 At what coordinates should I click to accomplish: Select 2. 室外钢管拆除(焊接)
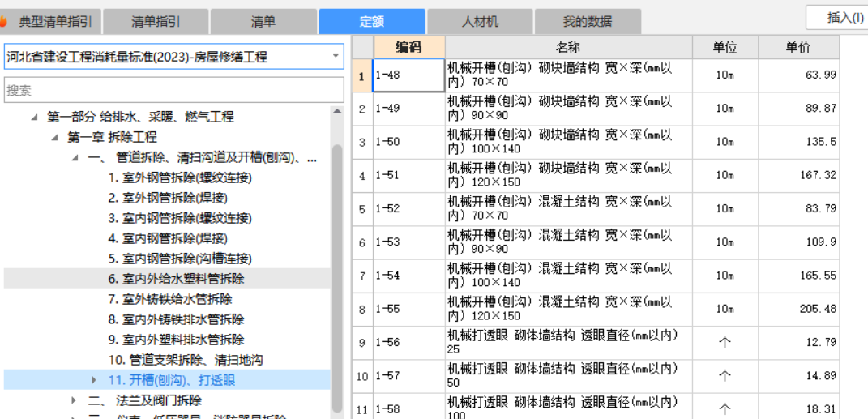point(168,198)
